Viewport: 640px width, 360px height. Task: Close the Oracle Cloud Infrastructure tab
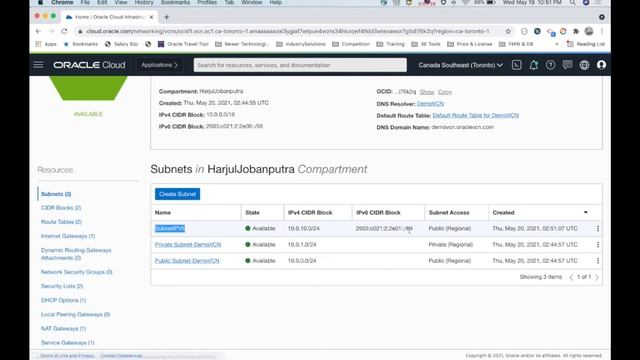click(x=151, y=17)
